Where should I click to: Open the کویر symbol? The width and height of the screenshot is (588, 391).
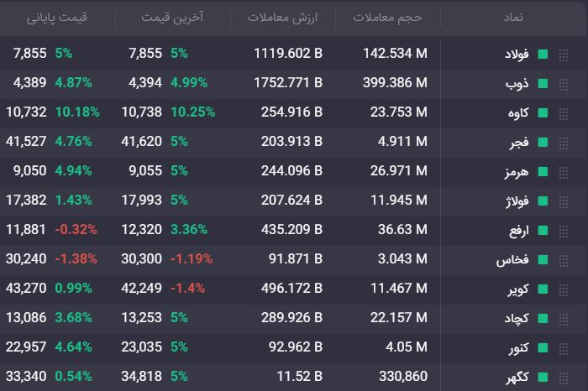click(x=518, y=289)
